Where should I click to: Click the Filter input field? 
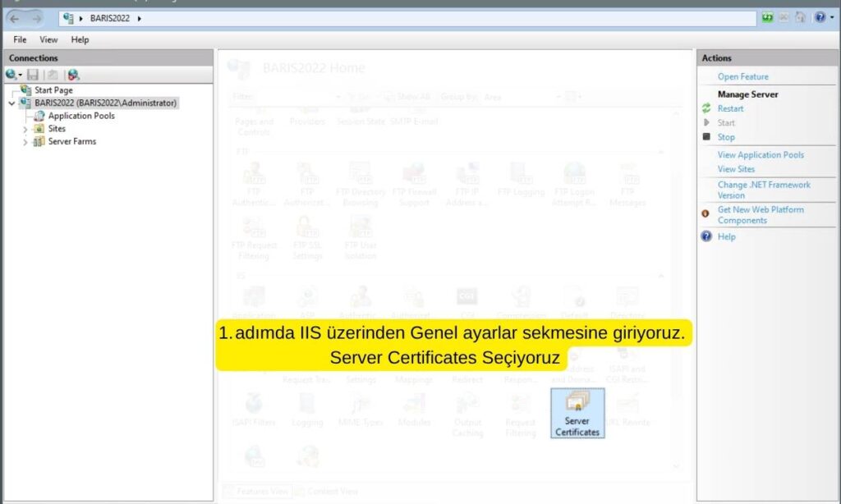296,97
